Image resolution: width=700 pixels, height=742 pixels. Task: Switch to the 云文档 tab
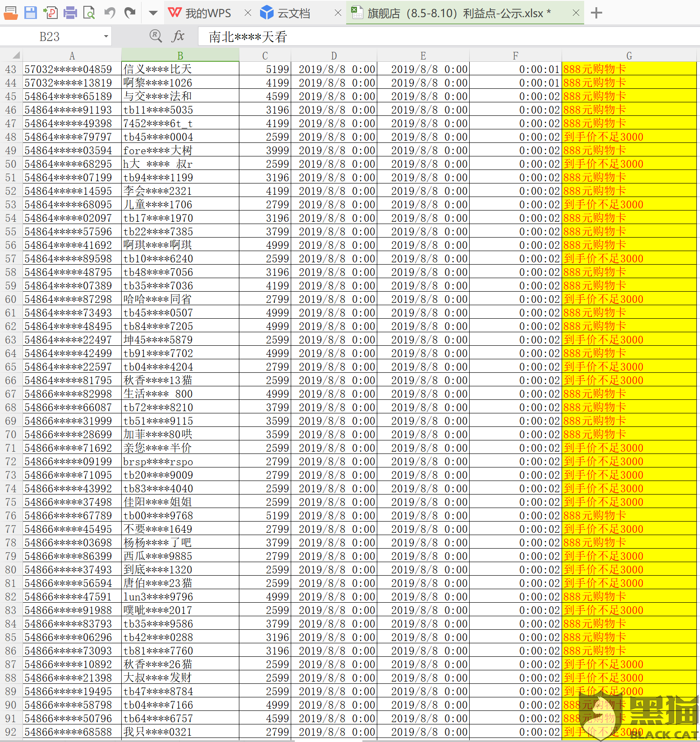(x=285, y=13)
